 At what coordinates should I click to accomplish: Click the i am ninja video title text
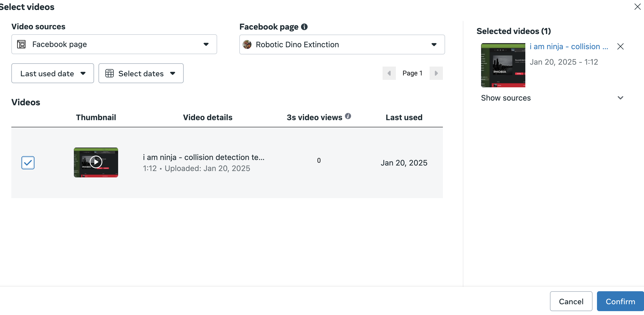click(x=204, y=157)
